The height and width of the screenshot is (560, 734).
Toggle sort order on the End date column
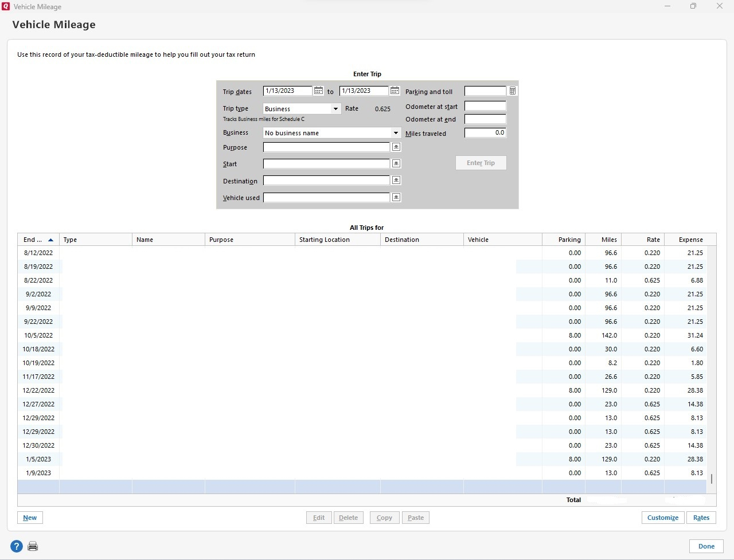click(38, 239)
